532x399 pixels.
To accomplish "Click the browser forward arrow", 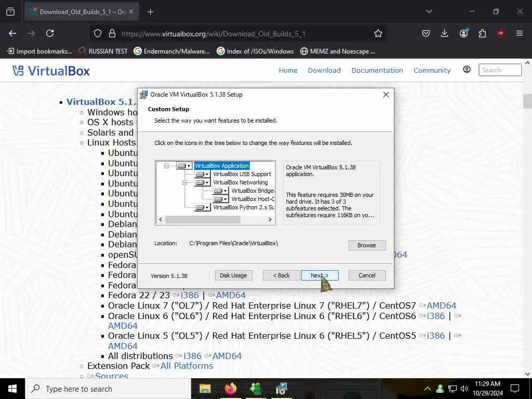I will 31,33.
